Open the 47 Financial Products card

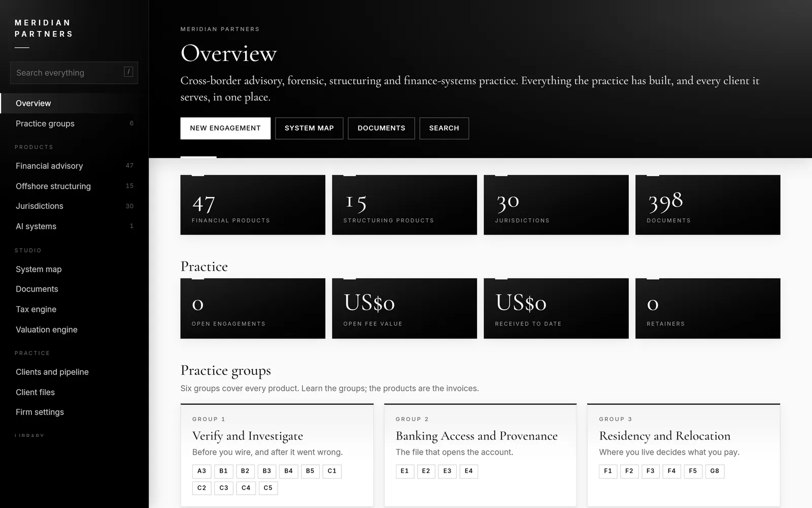point(253,205)
